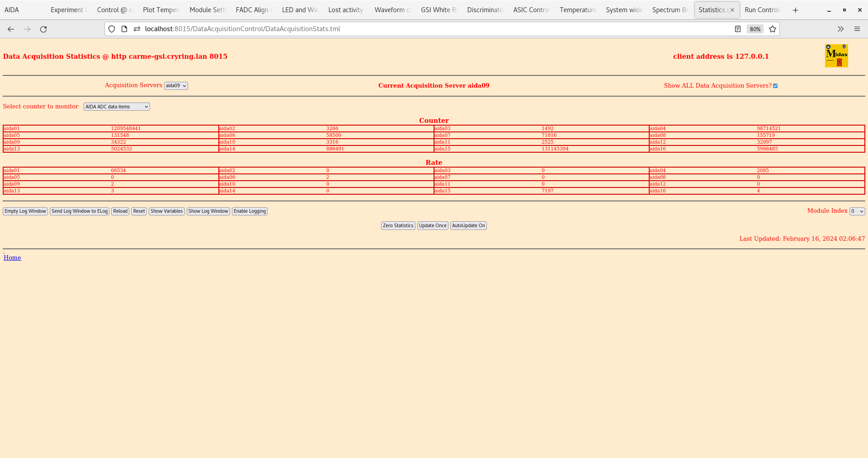
Task: Click the Zero Statistics button
Action: (x=398, y=226)
